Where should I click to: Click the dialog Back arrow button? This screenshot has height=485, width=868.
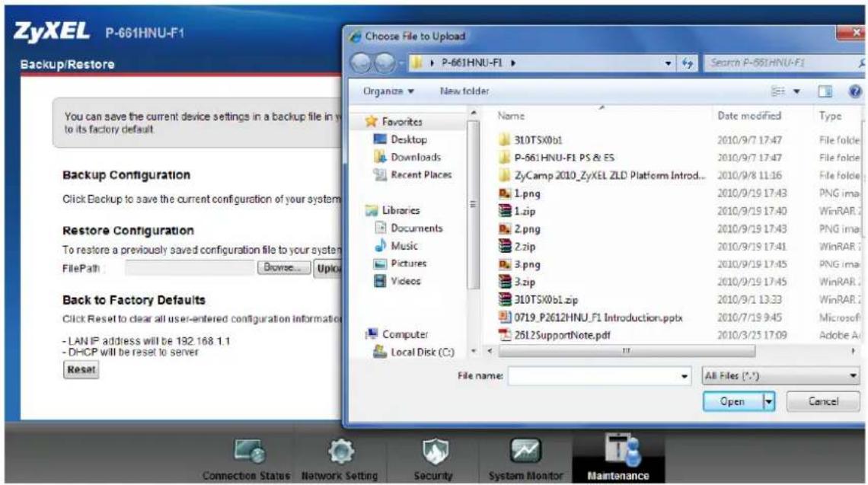(361, 63)
